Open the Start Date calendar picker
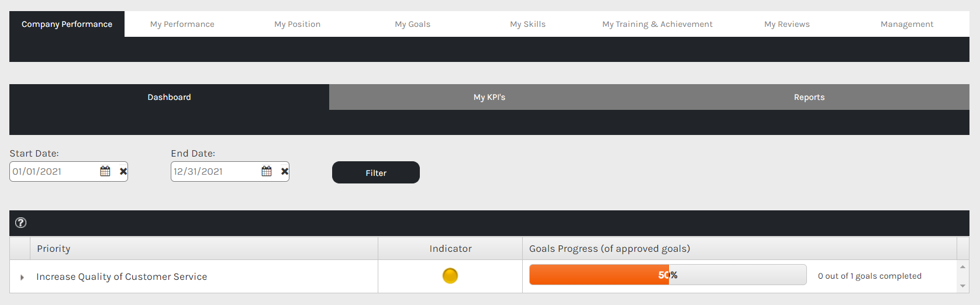Viewport: 980px width, 305px height. click(105, 171)
